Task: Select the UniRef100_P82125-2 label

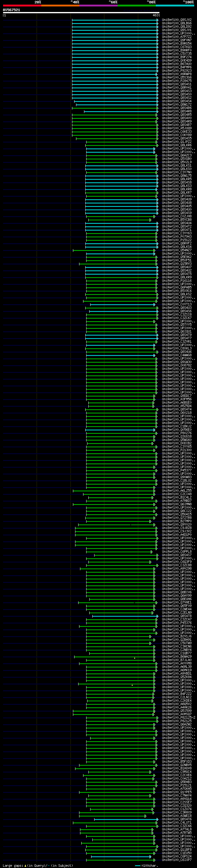Action: 179,718
